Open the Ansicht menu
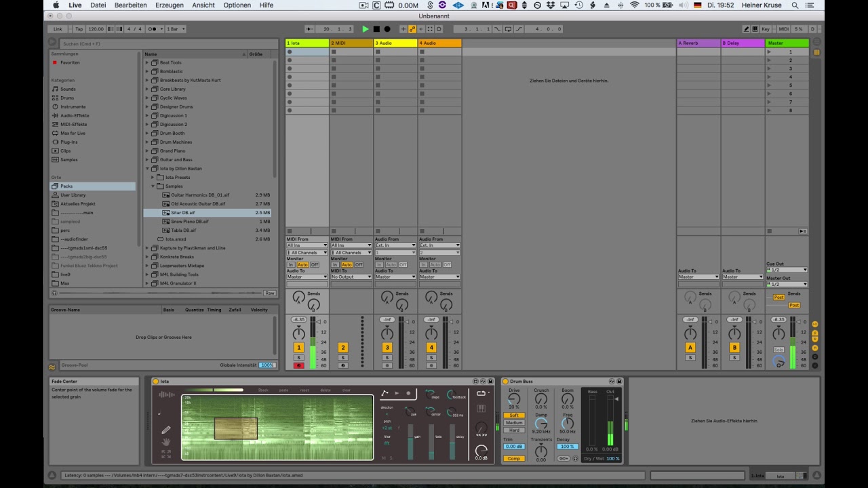868x488 pixels. pos(203,5)
